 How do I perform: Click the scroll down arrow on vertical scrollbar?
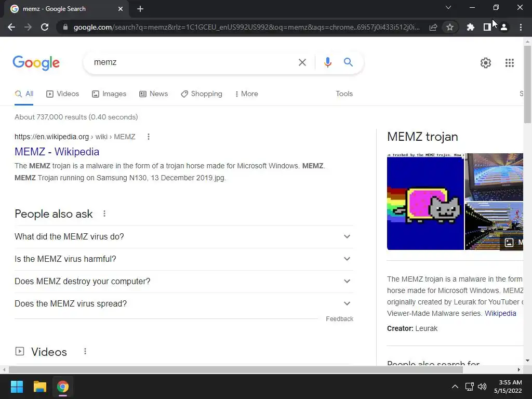[527, 361]
